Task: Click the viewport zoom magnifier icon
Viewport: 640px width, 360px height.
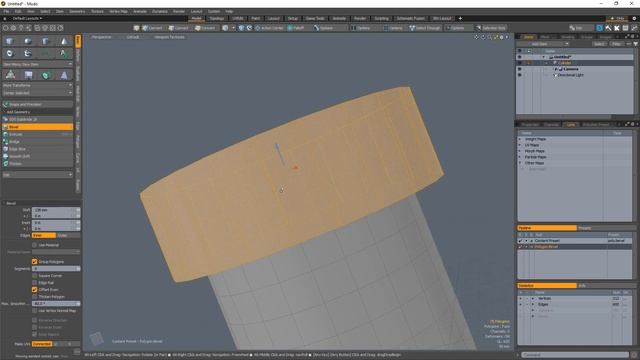Action: pos(489,37)
